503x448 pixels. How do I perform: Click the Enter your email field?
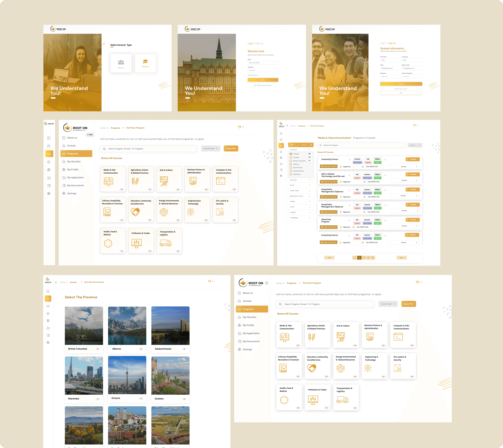pos(263,63)
